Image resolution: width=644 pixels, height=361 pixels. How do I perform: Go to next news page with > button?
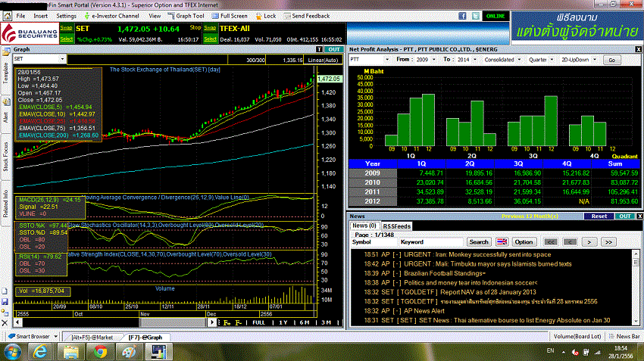coord(589,242)
